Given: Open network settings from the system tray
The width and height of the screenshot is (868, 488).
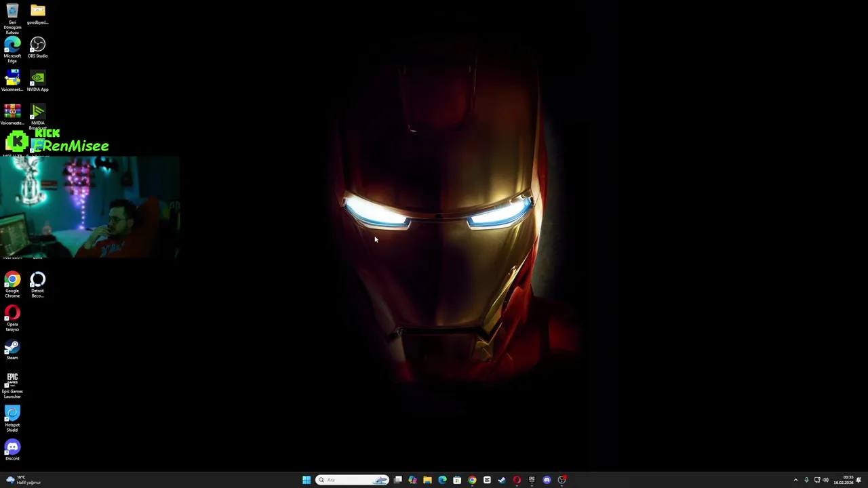Looking at the screenshot, I should tap(817, 480).
